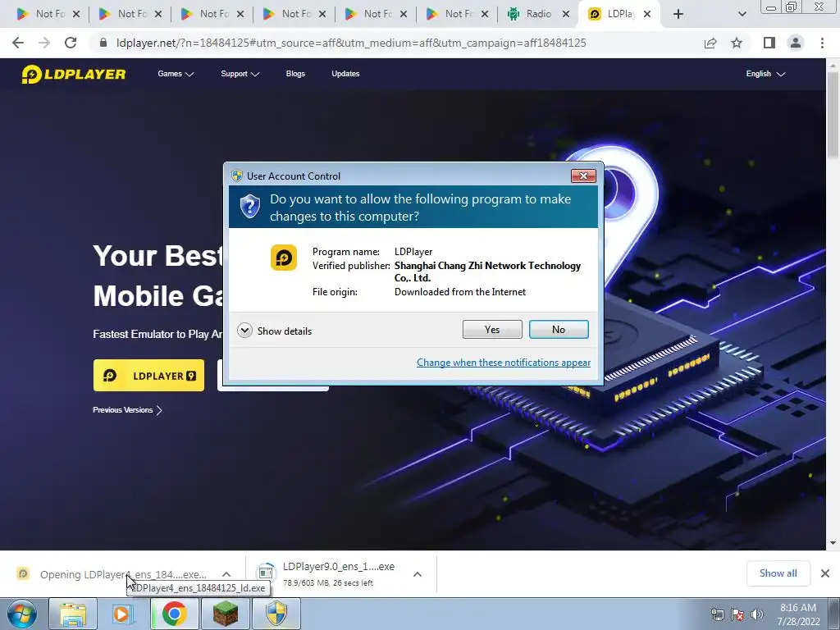
Task: Click No in User Account Control dialog
Action: point(558,330)
